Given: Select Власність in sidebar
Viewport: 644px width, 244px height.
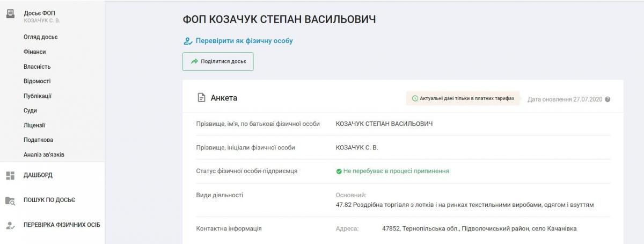Looking at the screenshot, I should [x=37, y=67].
